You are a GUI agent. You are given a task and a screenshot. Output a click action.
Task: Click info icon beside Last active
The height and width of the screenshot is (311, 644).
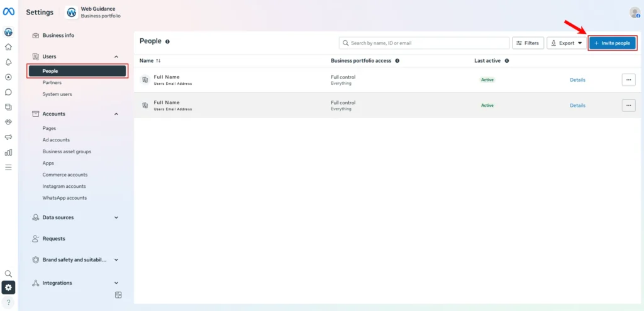506,61
